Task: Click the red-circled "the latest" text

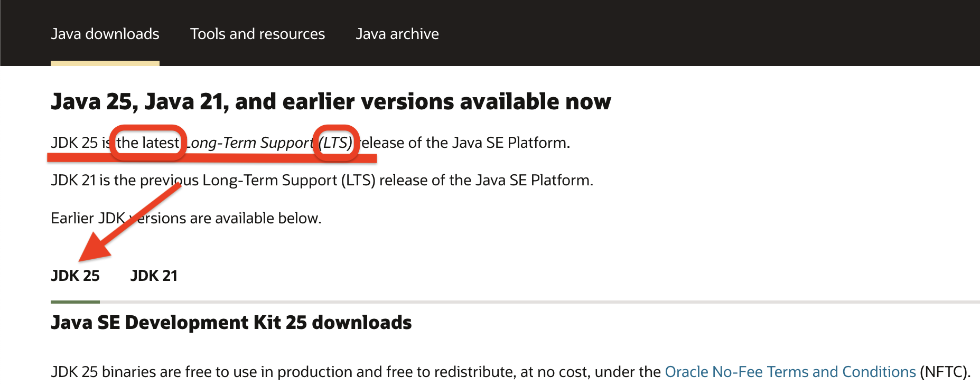Action: tap(147, 143)
